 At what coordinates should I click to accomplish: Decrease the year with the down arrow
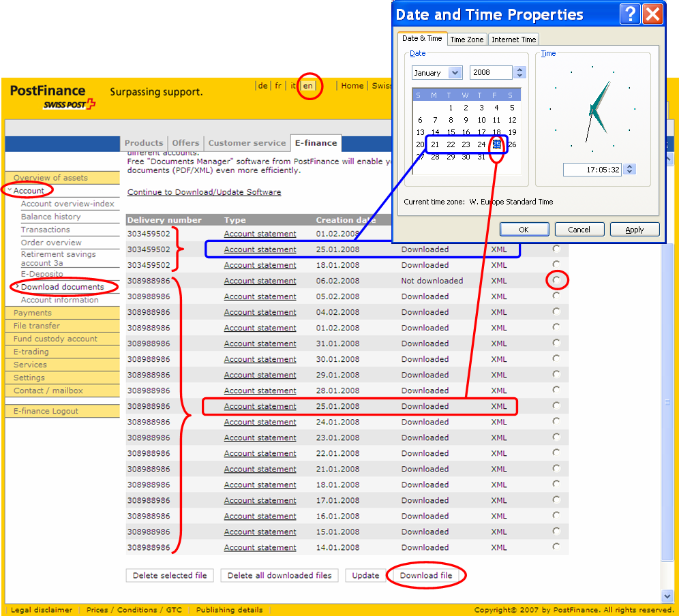[519, 76]
